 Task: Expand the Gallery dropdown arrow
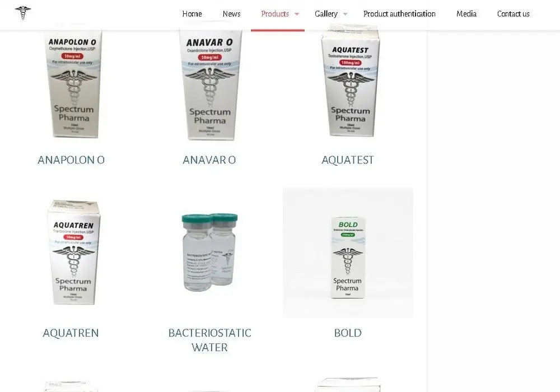click(346, 15)
